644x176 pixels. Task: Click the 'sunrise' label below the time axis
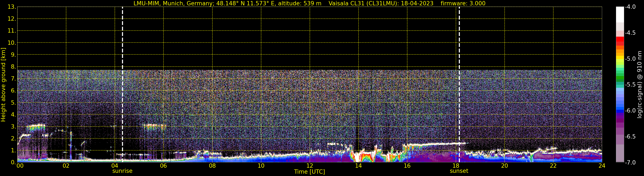(x=122, y=171)
